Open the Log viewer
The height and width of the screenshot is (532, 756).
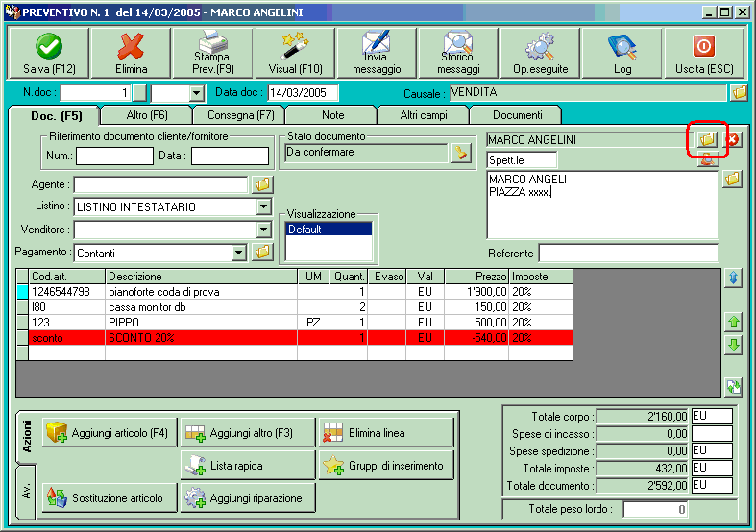622,53
